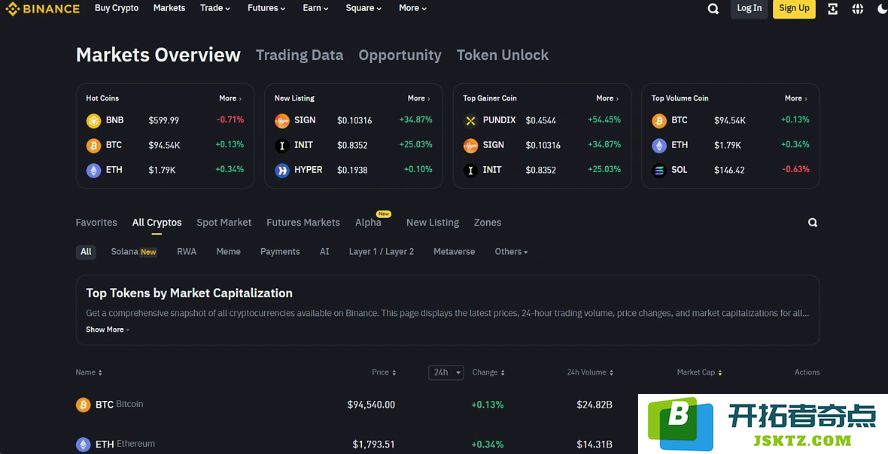Click the Log In button
The width and height of the screenshot is (888, 454).
pyautogui.click(x=749, y=8)
